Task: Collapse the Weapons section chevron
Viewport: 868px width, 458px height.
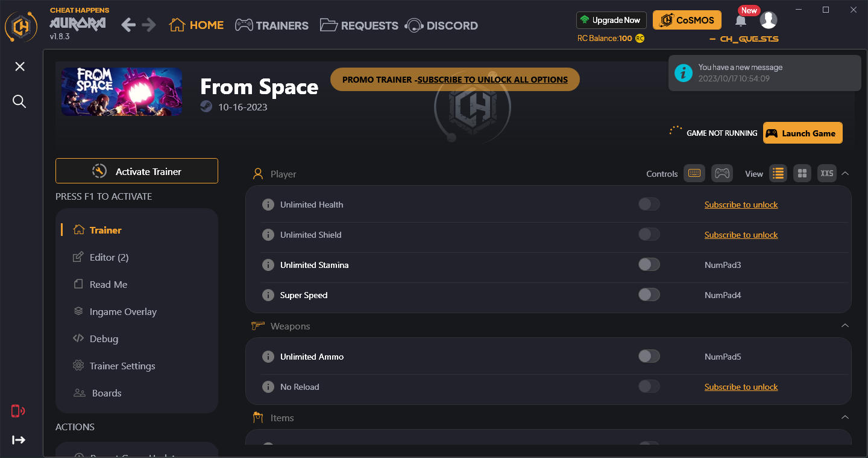Action: click(845, 325)
